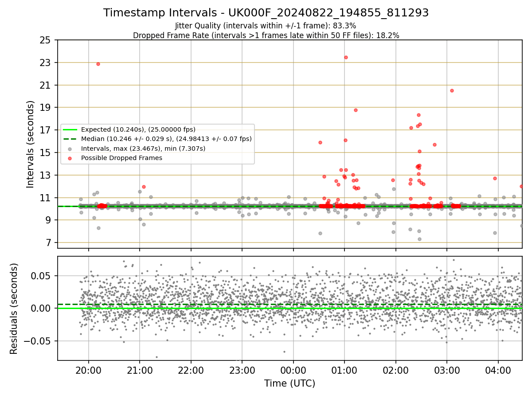
Task: Click the 04:00 x-axis tick label
Action: (x=498, y=370)
